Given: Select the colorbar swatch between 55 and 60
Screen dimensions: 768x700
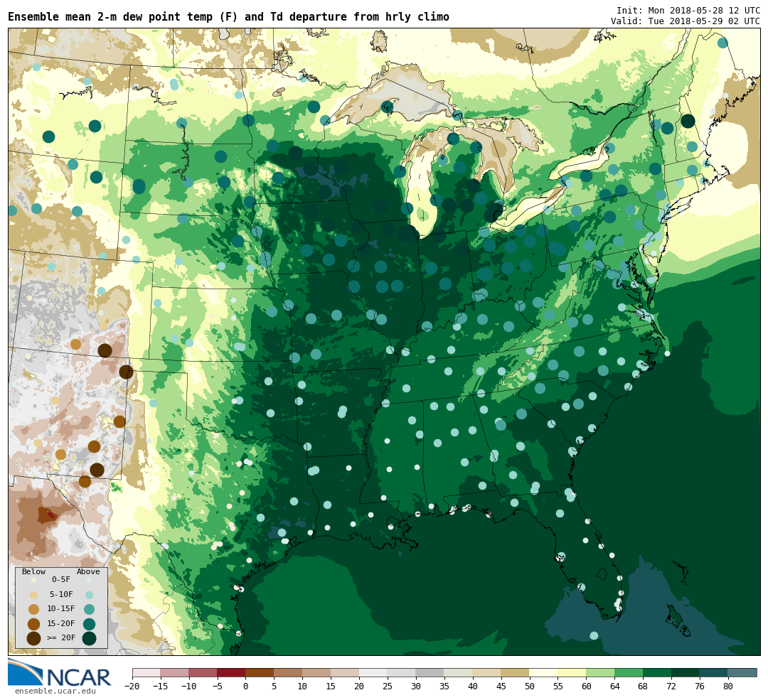Looking at the screenshot, I should point(572,672).
